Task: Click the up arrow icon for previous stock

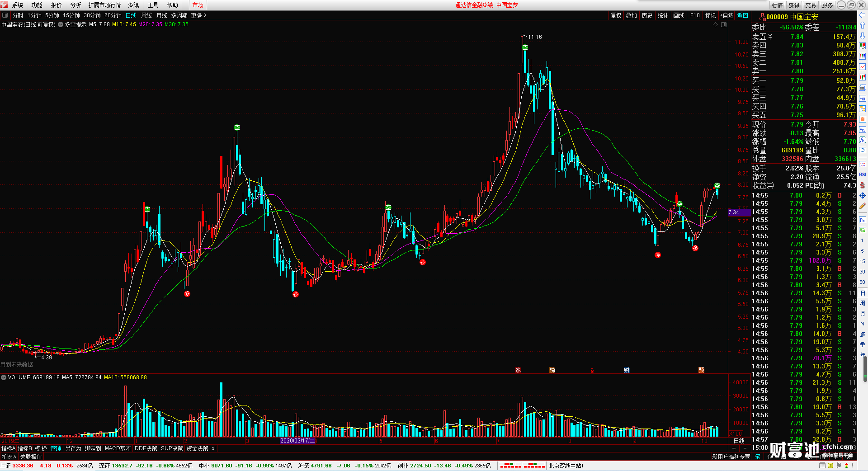Action: (x=863, y=25)
